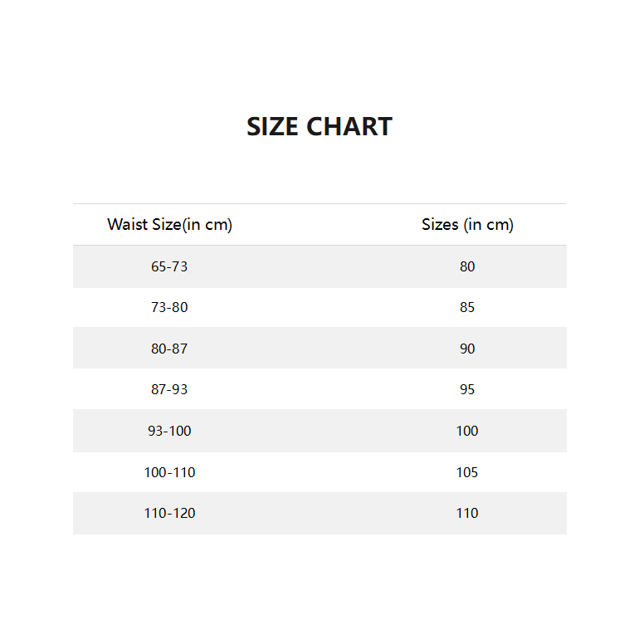Click the Waist Size(in cm) header

tap(169, 225)
